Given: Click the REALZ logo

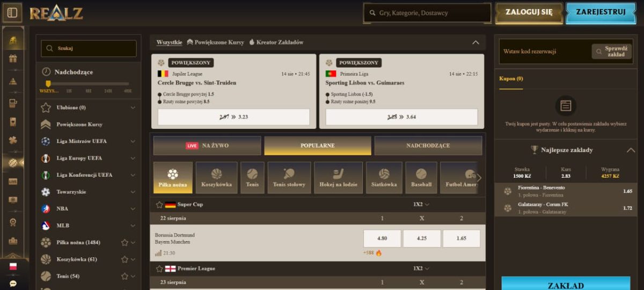Looking at the screenshot, I should [56, 13].
